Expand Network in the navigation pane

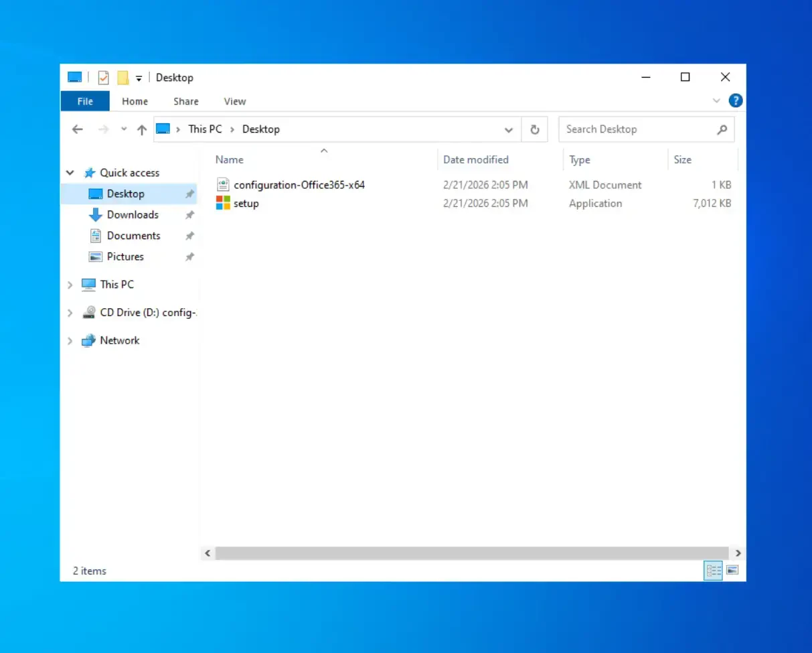(x=70, y=340)
